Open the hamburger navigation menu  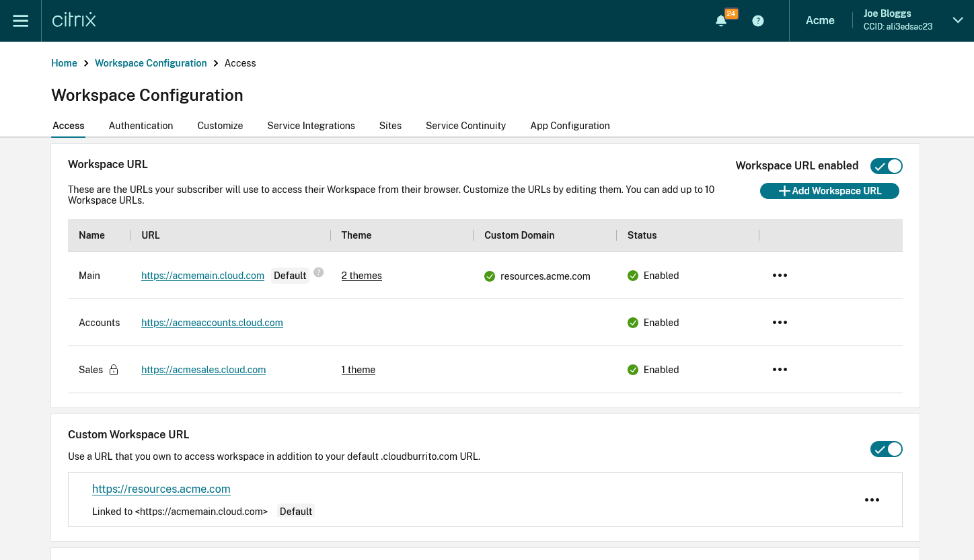(x=21, y=21)
